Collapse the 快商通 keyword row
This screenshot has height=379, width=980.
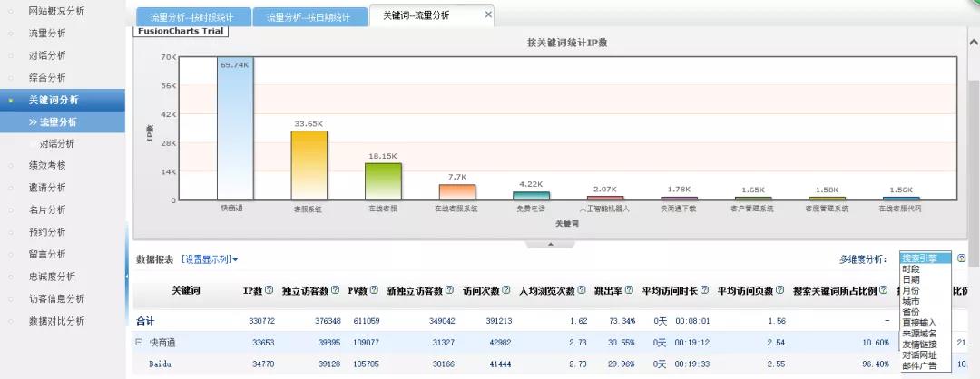coord(139,342)
